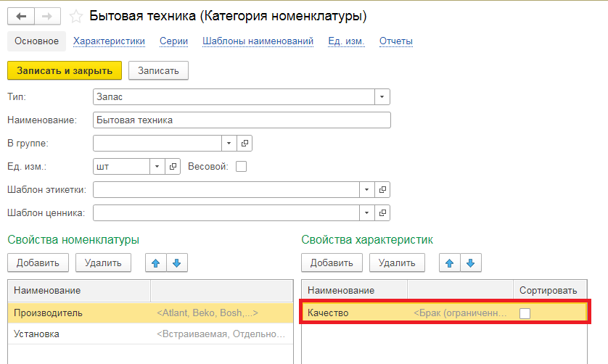
Task: Move item property down in Свойства номенклатуры
Action: [177, 263]
